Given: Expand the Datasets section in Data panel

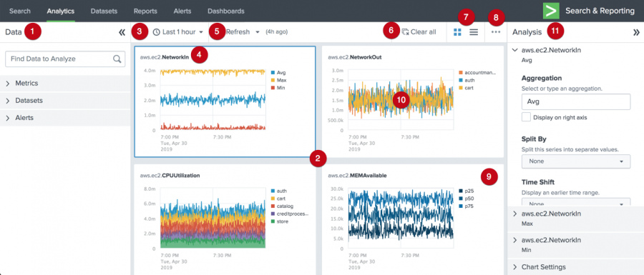Looking at the screenshot, I should [x=65, y=101].
